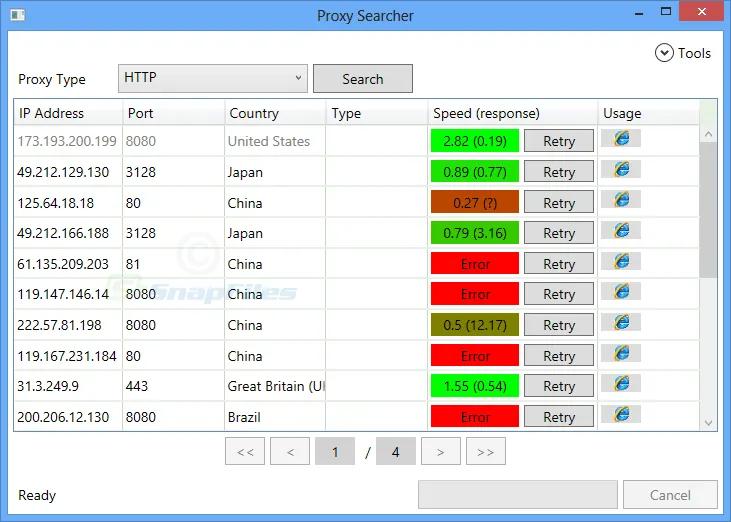Click the Cancel button
731x522 pixels.
click(x=670, y=495)
